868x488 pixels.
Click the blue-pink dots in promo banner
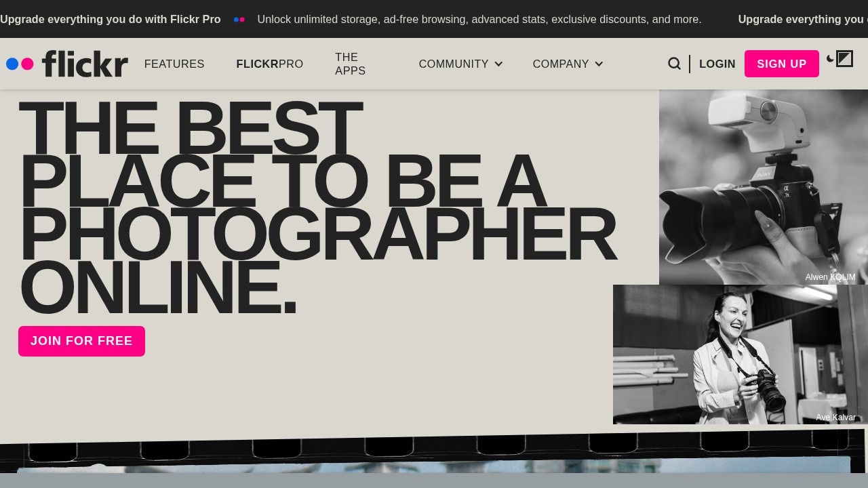point(239,20)
